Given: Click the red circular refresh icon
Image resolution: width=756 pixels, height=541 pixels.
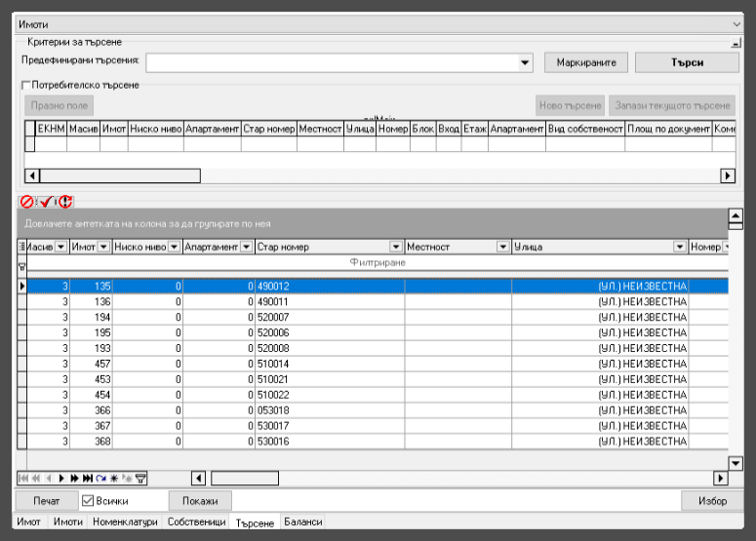Looking at the screenshot, I should tap(65, 202).
